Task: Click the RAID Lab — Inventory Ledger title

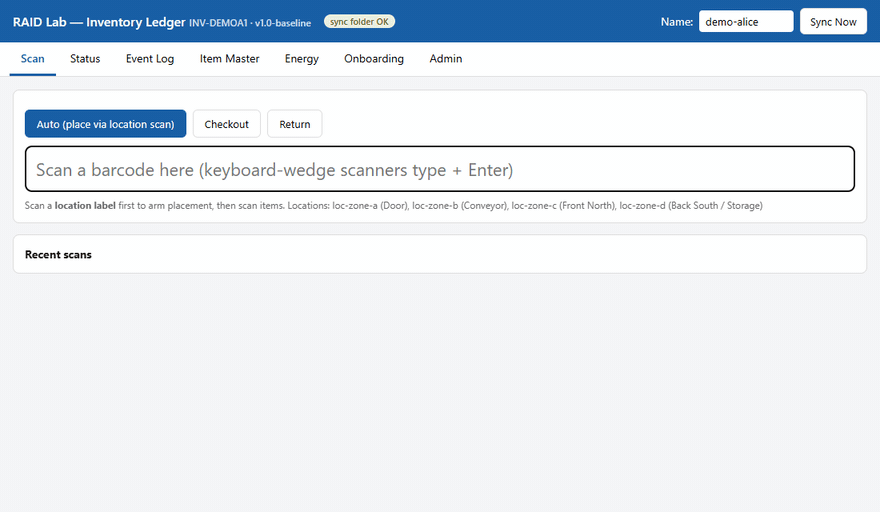Action: click(x=99, y=22)
